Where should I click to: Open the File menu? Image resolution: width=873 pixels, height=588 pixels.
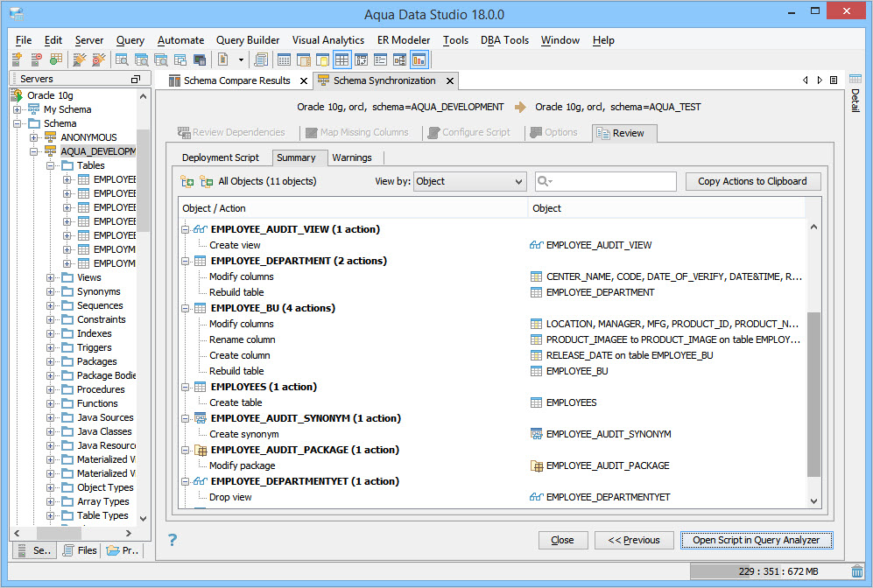click(24, 40)
